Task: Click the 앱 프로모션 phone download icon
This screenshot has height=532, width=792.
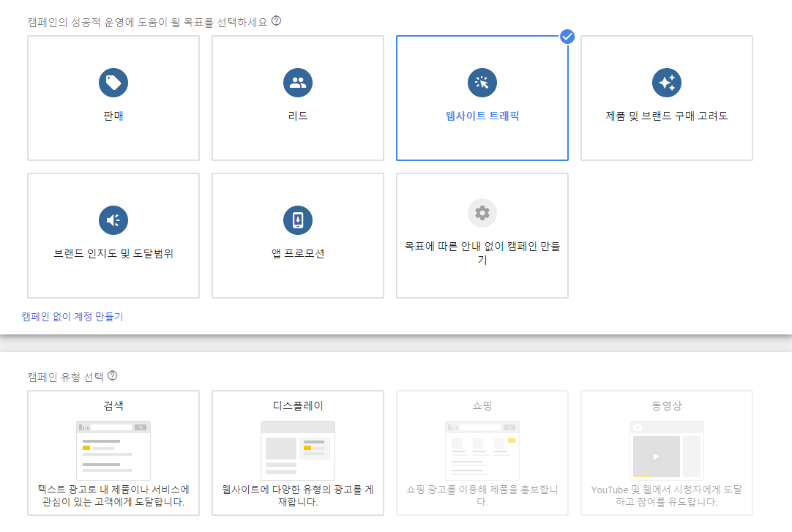Action: [298, 220]
